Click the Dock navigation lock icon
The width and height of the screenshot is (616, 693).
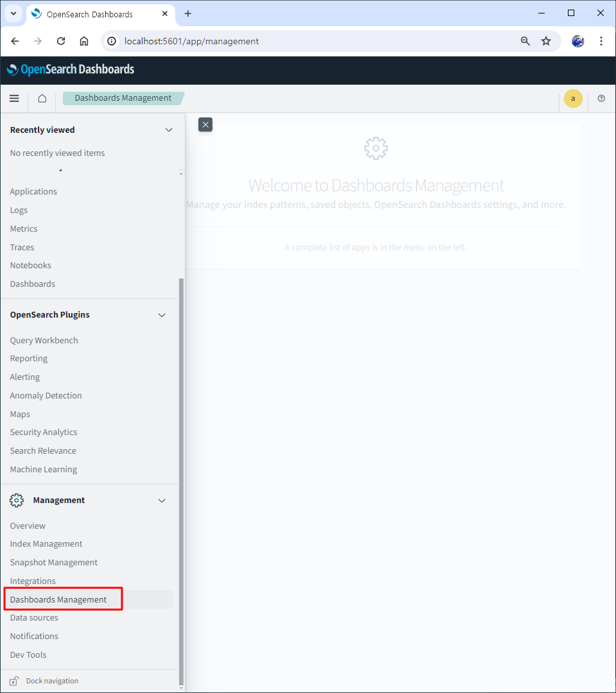pyautogui.click(x=14, y=681)
